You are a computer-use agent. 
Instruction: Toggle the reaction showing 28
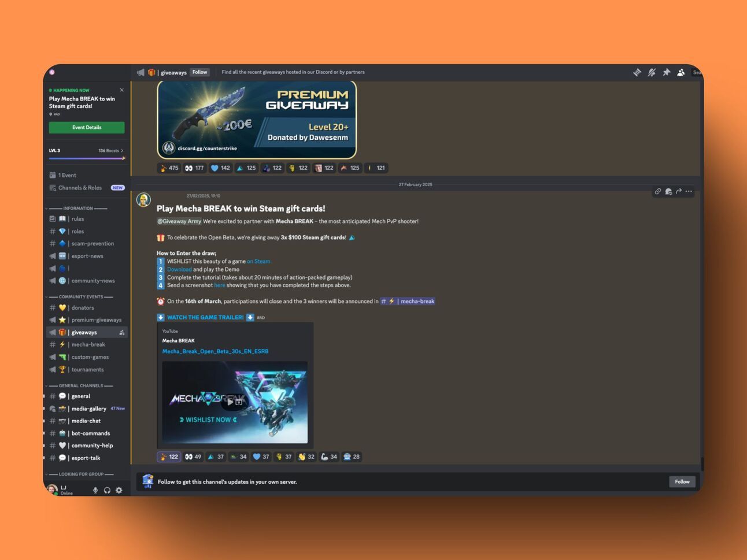point(352,457)
